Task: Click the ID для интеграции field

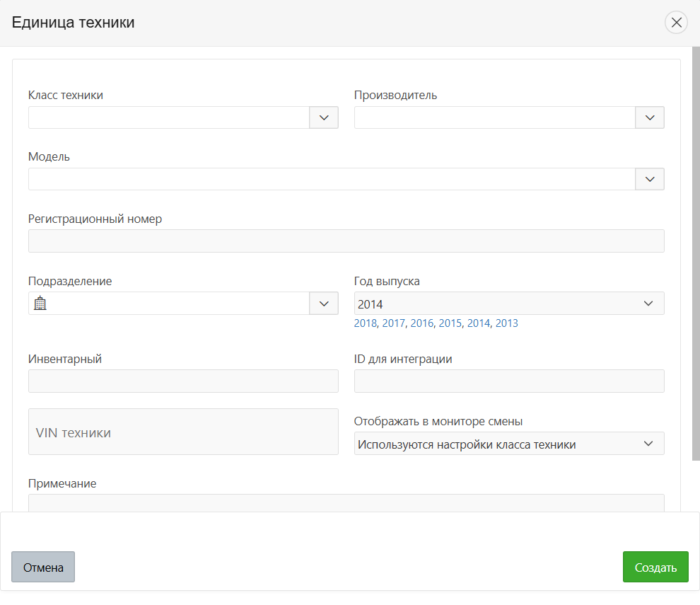Action: [508, 381]
